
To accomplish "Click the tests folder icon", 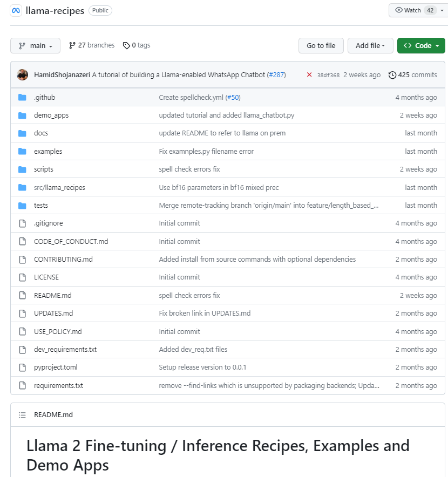I will [x=22, y=206].
